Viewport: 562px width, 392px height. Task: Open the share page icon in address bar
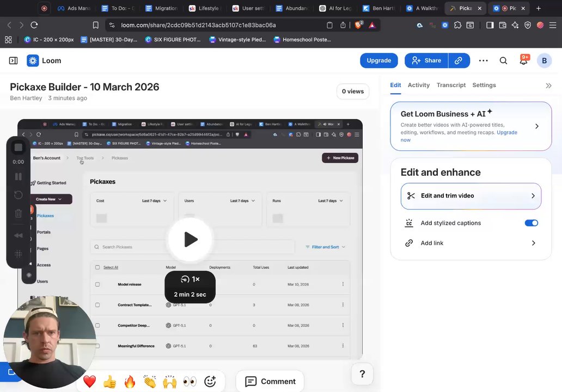(343, 25)
